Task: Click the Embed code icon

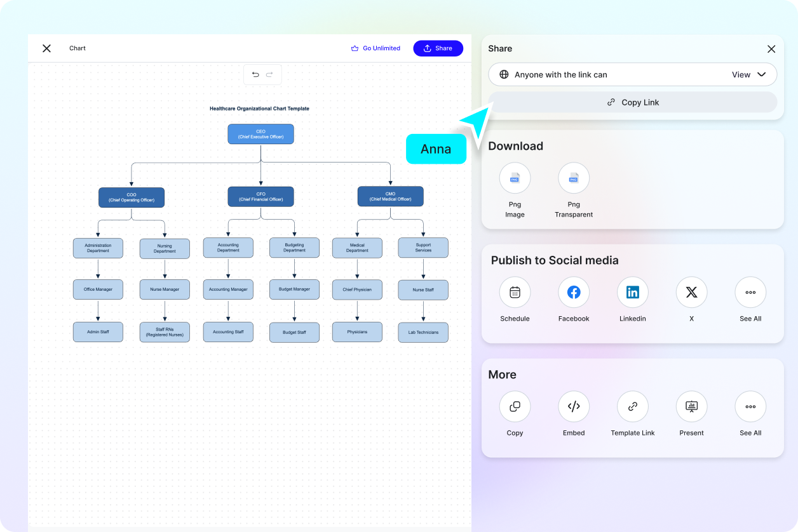Action: click(573, 406)
